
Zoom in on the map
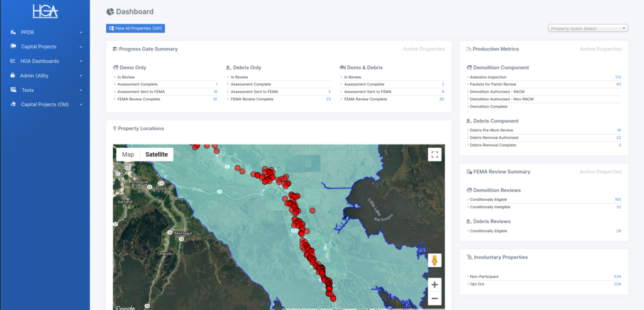pyautogui.click(x=435, y=285)
